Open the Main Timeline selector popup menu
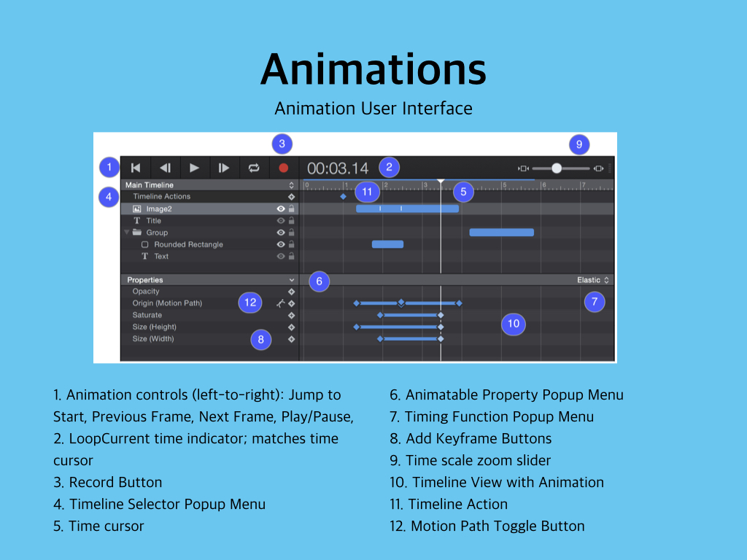 [x=291, y=185]
